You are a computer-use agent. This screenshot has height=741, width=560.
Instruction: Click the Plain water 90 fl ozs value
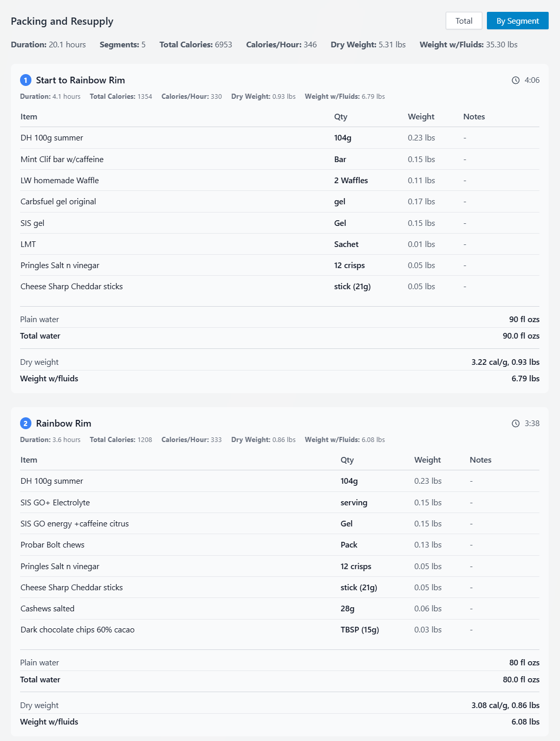[524, 319]
